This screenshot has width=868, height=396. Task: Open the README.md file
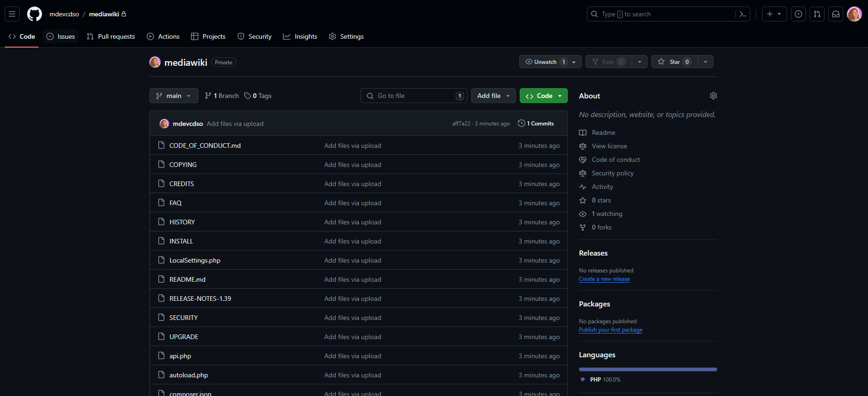pyautogui.click(x=187, y=279)
